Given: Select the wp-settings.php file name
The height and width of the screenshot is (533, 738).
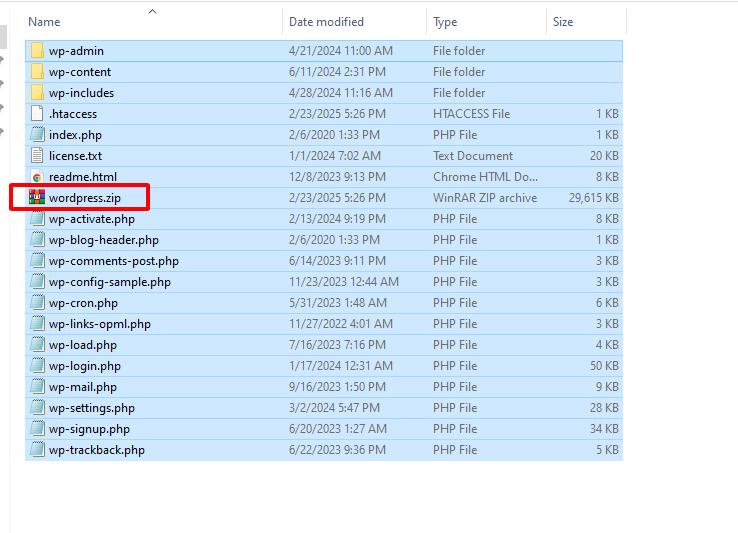Looking at the screenshot, I should 91,408.
